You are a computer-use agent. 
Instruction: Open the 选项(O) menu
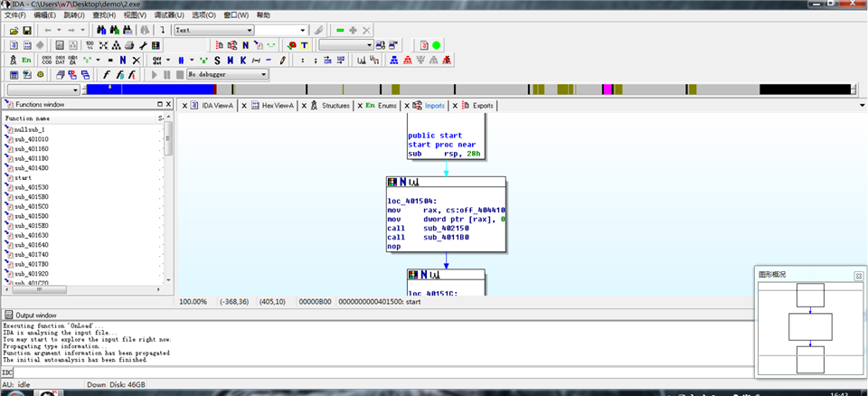[203, 15]
